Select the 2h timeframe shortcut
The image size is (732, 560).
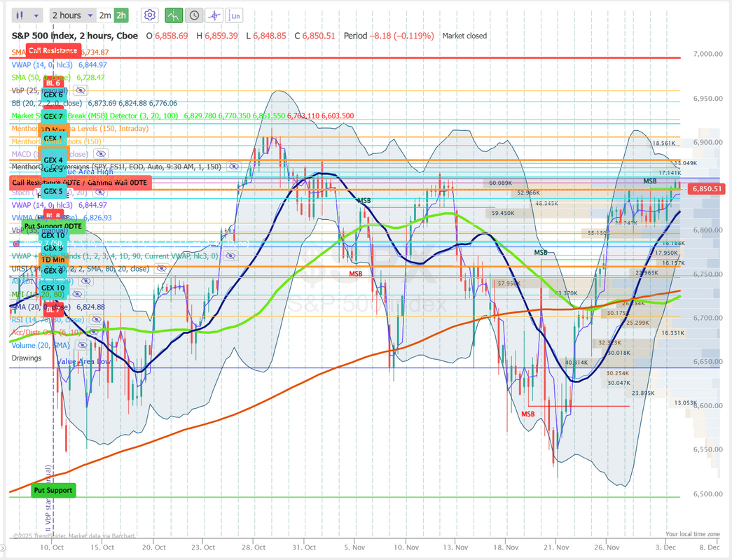(121, 15)
